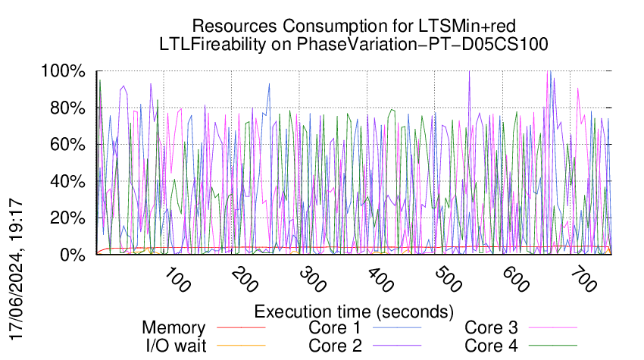
Task: Click the 40% y-axis label
Action: point(67,181)
